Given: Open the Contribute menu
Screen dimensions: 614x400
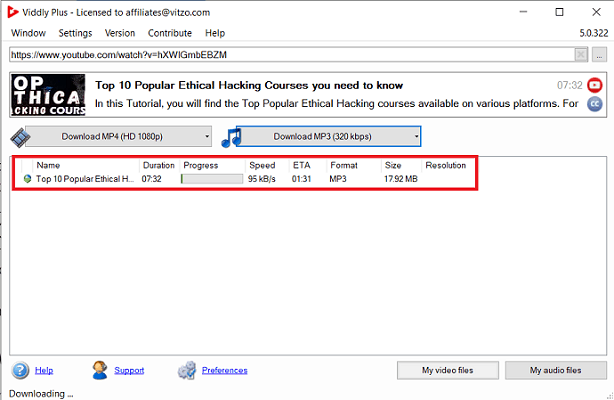Looking at the screenshot, I should 170,33.
